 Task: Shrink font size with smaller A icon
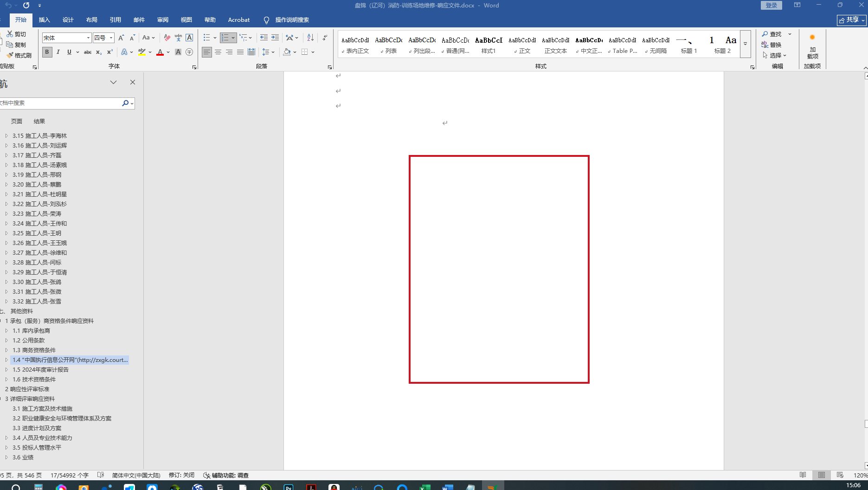point(132,38)
